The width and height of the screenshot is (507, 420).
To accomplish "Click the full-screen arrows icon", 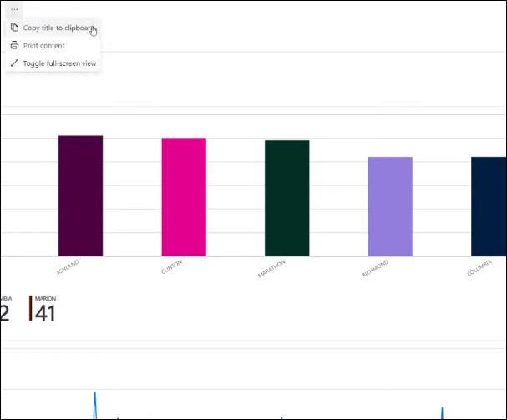I will click(x=14, y=63).
